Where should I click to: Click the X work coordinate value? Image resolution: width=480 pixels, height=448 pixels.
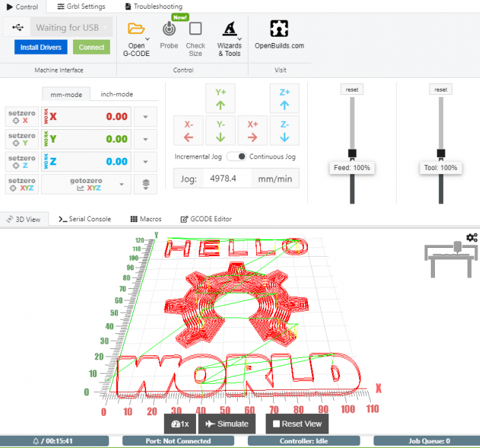coord(117,117)
